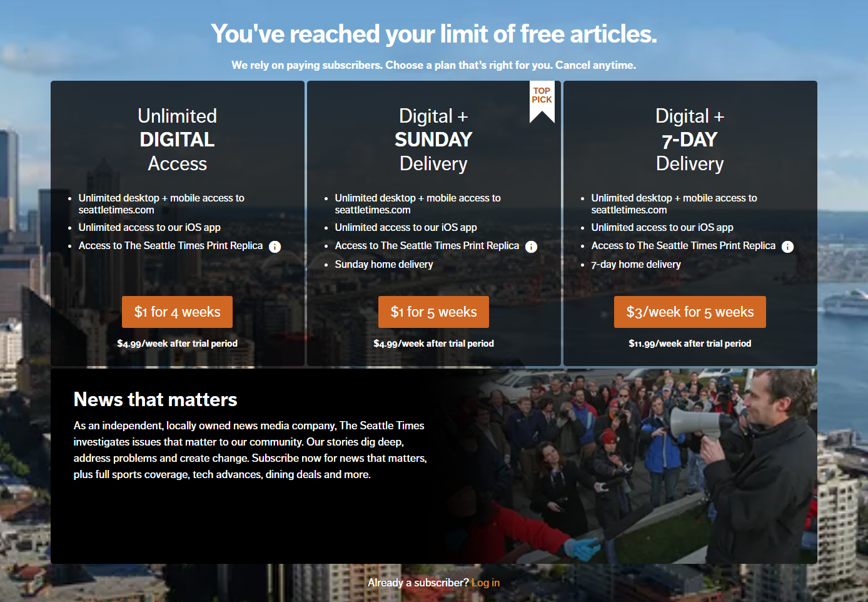868x602 pixels.
Task: Click the Digital + 7-DAY Delivery plan title
Action: pos(690,140)
